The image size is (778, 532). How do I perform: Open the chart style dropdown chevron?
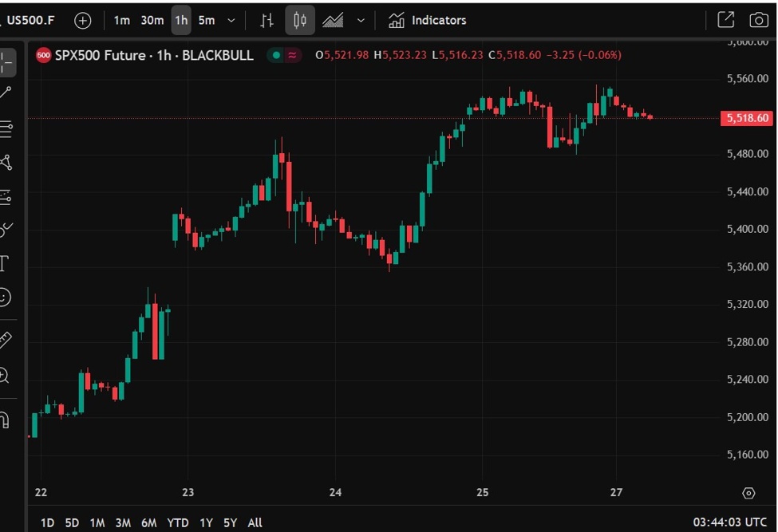[x=361, y=20]
